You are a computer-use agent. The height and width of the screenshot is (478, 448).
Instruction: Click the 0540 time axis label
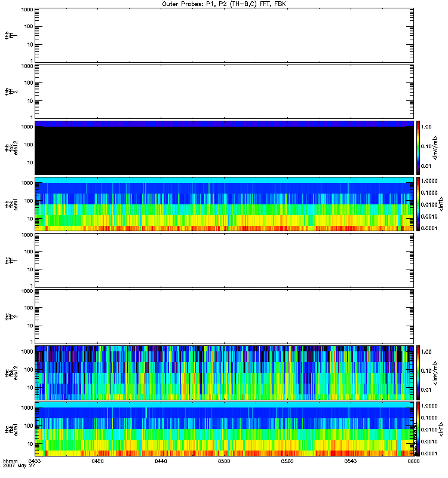coord(351,461)
